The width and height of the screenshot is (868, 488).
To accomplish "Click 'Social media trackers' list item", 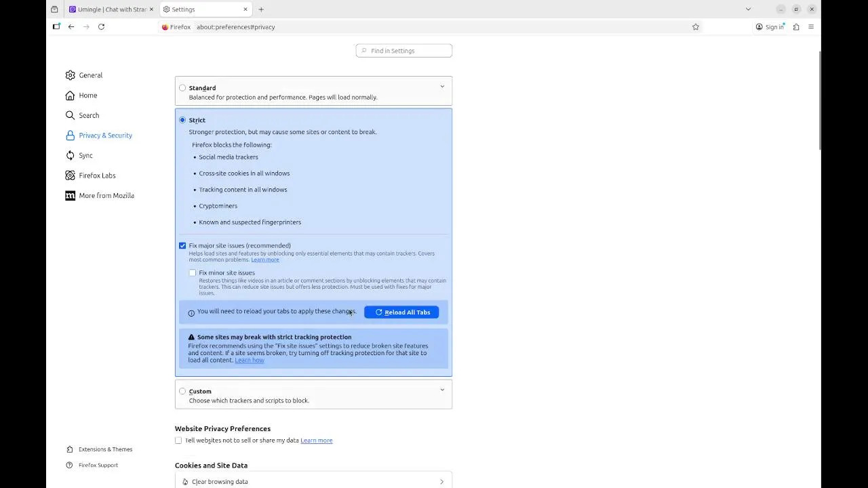I will point(229,157).
